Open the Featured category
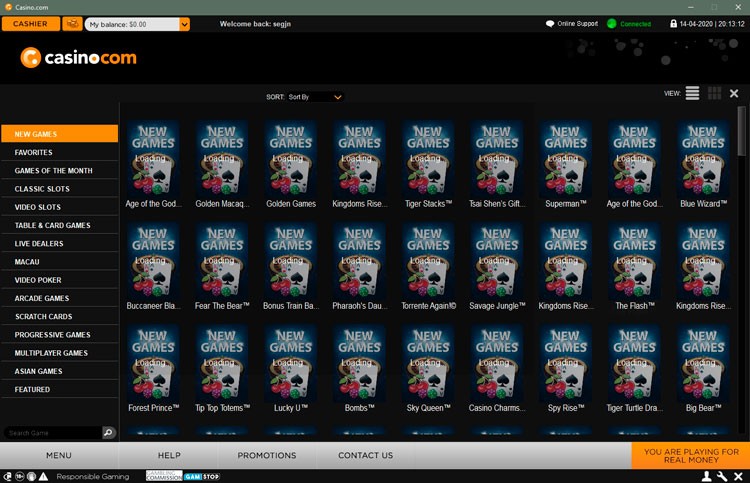 (x=60, y=389)
